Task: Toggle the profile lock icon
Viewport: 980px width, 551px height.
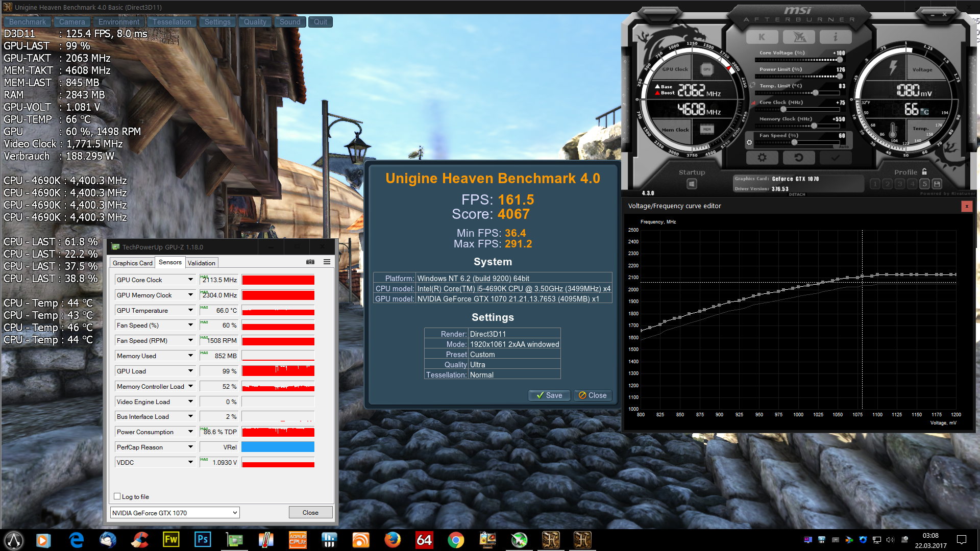Action: pos(924,172)
